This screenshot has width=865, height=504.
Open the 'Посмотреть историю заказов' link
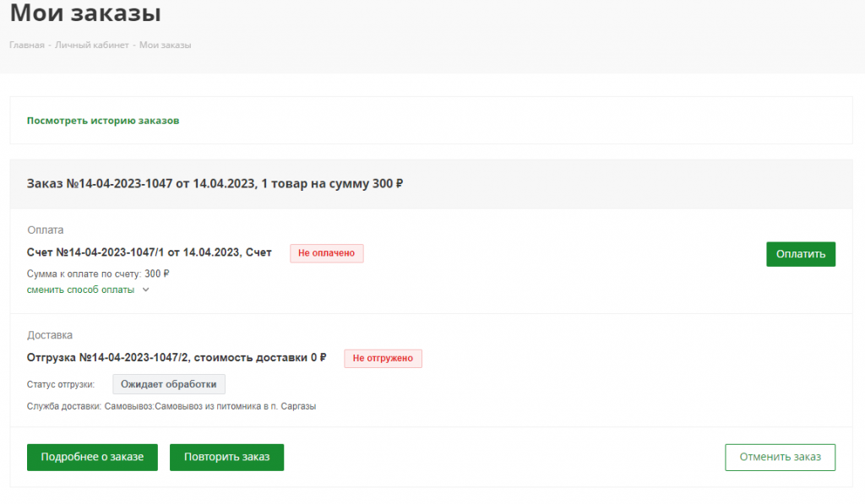(103, 121)
